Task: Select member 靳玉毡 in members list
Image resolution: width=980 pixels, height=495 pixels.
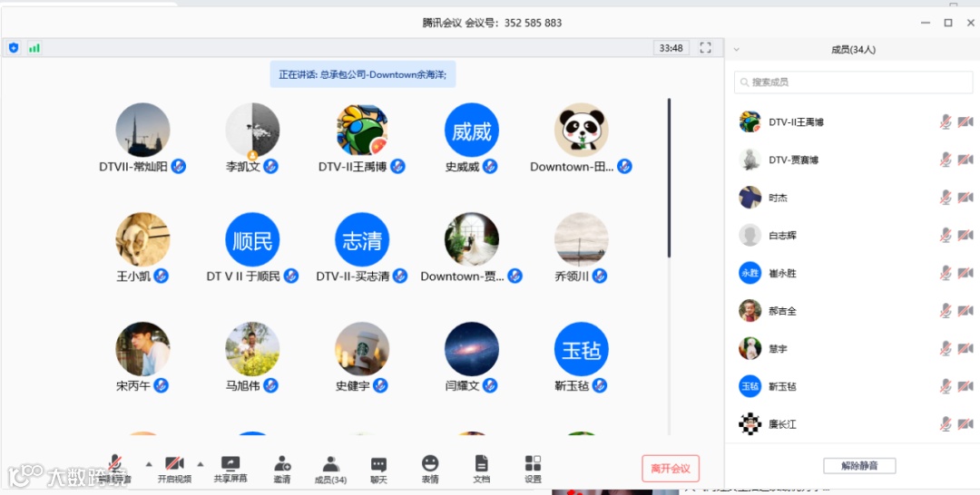Action: coord(854,386)
